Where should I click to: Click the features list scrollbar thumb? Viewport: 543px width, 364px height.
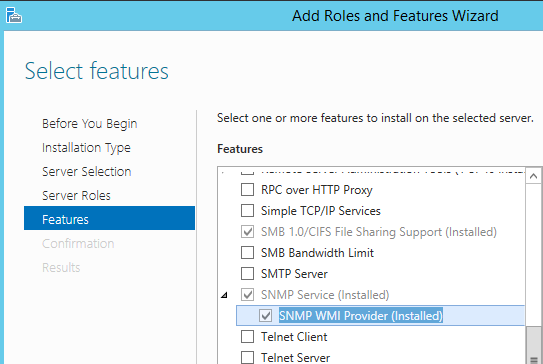[533, 345]
